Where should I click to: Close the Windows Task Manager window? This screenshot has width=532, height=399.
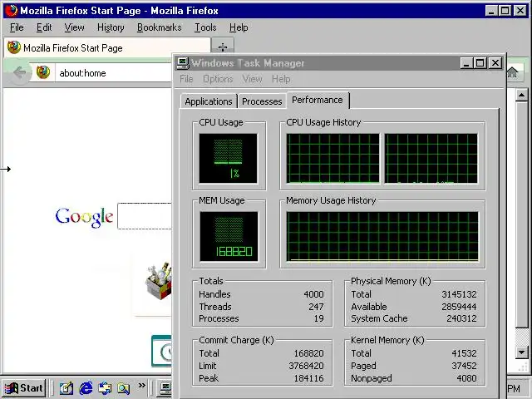click(495, 63)
